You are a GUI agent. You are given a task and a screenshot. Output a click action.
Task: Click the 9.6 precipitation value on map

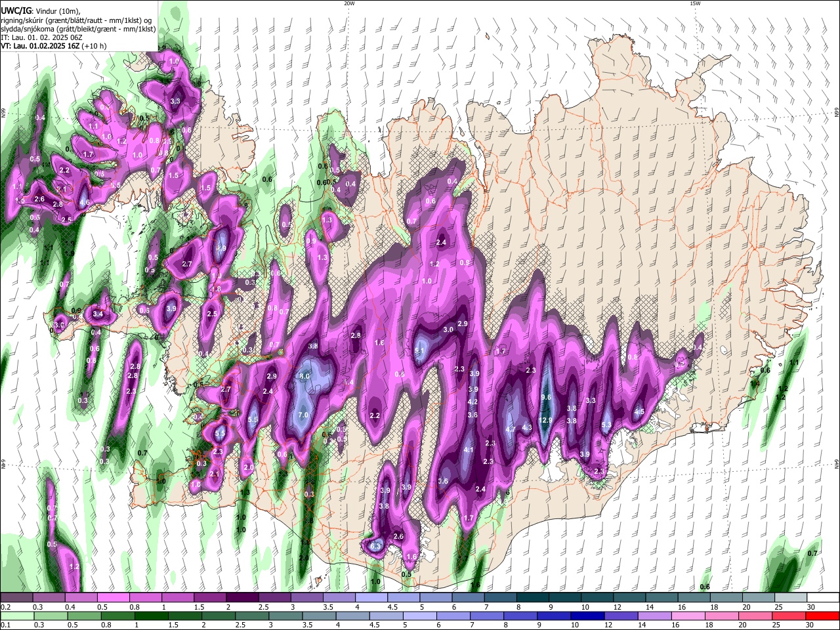tap(546, 398)
